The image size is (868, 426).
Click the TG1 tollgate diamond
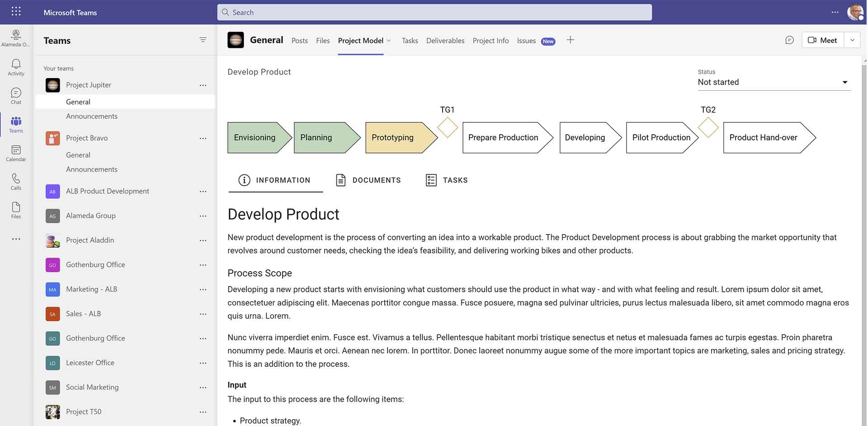448,127
